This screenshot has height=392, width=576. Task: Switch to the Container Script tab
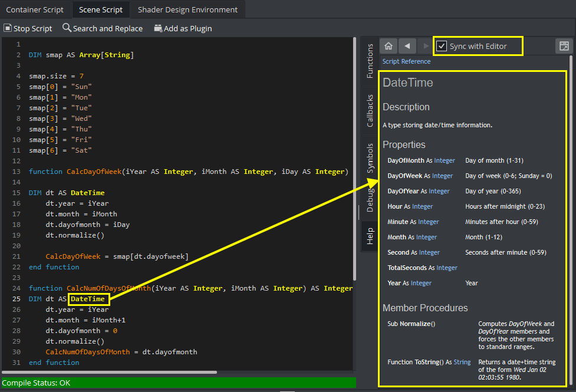click(35, 9)
